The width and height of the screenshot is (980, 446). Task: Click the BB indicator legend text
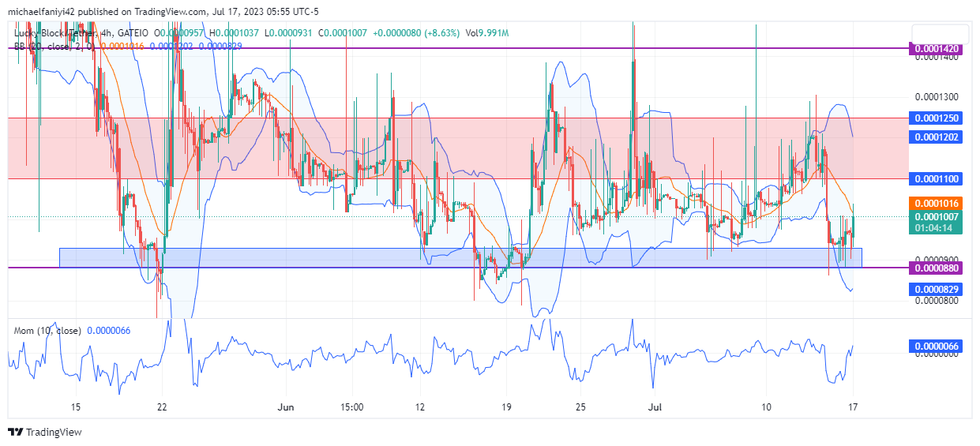[x=47, y=47]
